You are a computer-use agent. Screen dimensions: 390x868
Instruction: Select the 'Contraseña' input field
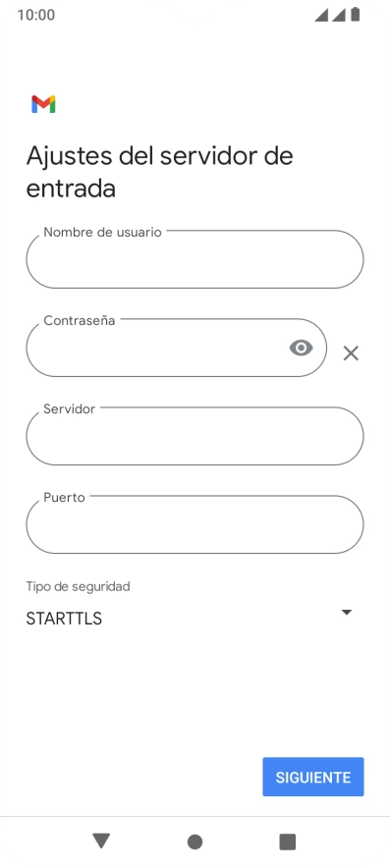coord(176,348)
